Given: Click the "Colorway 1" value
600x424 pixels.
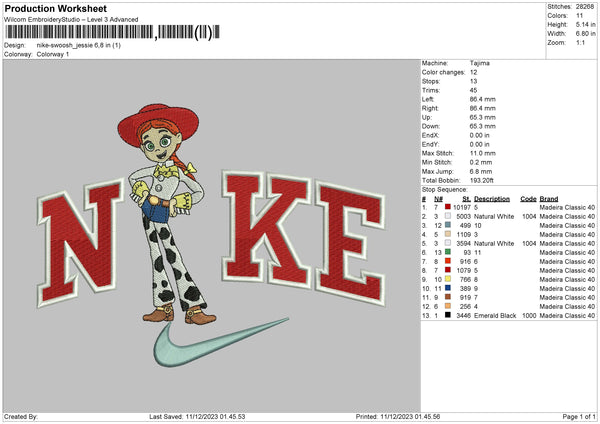Looking at the screenshot, I should tap(53, 54).
